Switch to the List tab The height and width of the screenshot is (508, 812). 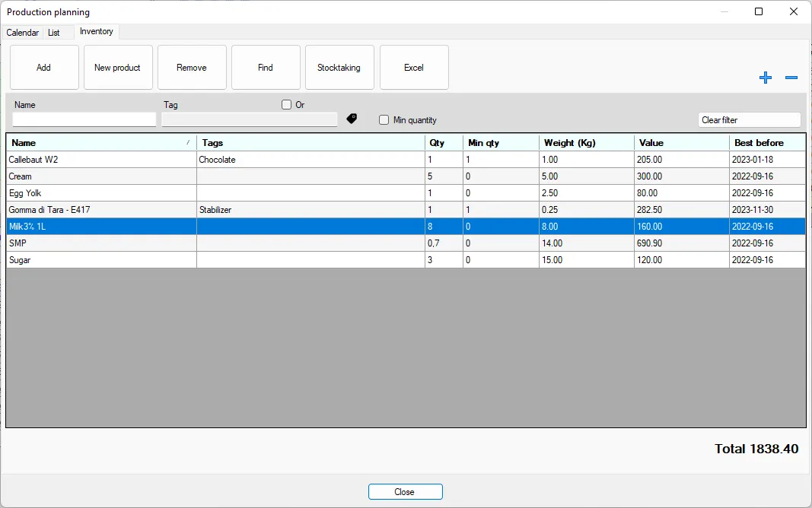(54, 32)
